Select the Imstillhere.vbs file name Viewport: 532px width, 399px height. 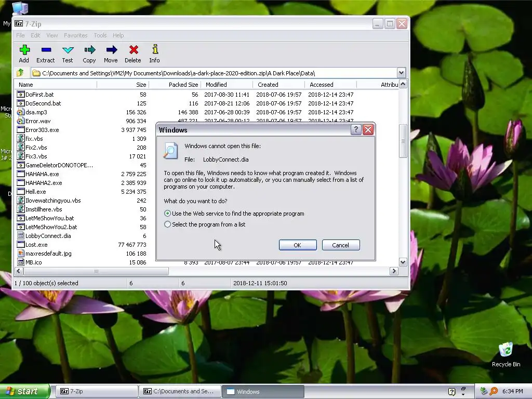click(44, 209)
